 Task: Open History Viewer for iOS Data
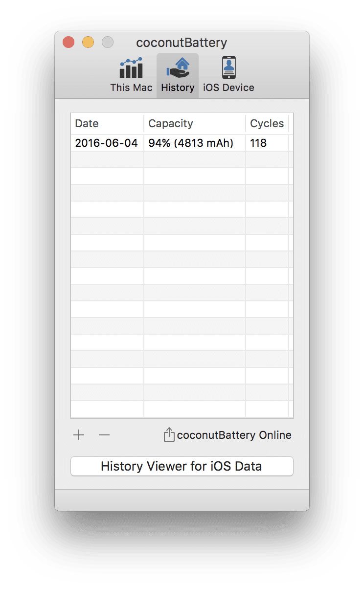(182, 466)
